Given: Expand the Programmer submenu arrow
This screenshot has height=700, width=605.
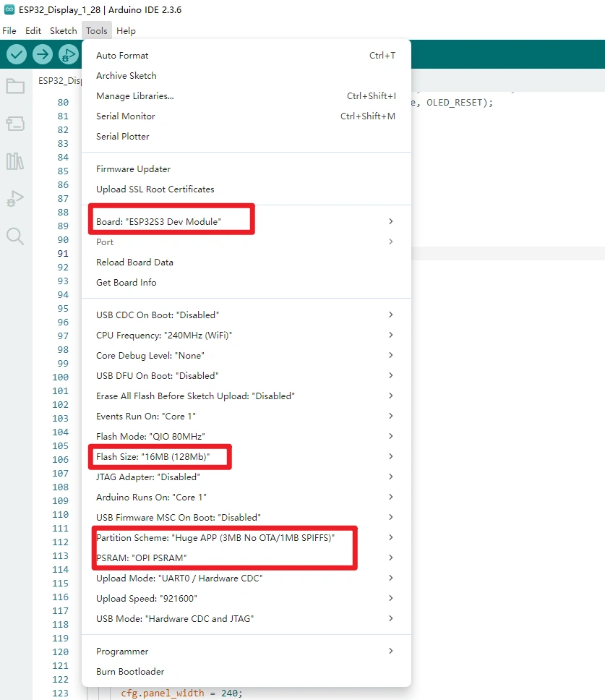Looking at the screenshot, I should (x=390, y=651).
